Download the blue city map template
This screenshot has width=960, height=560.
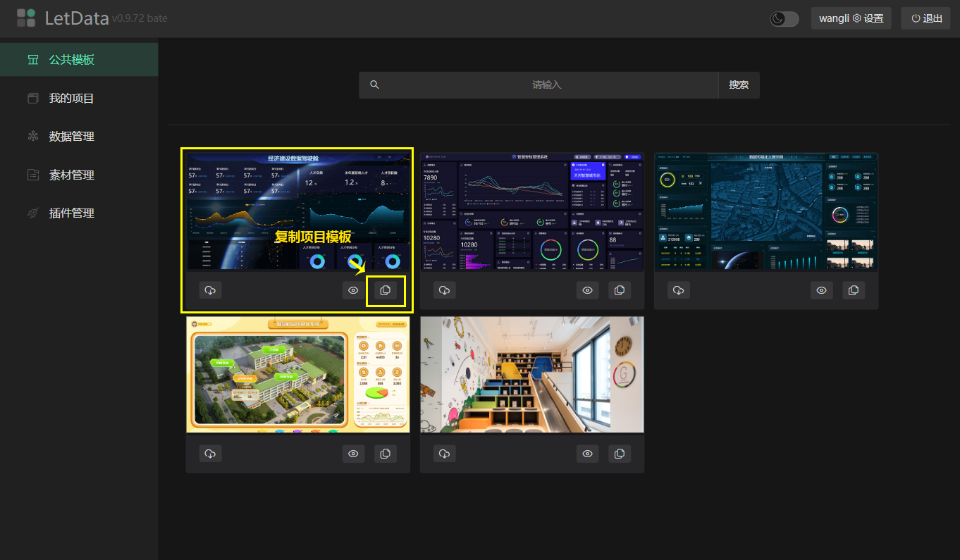678,290
